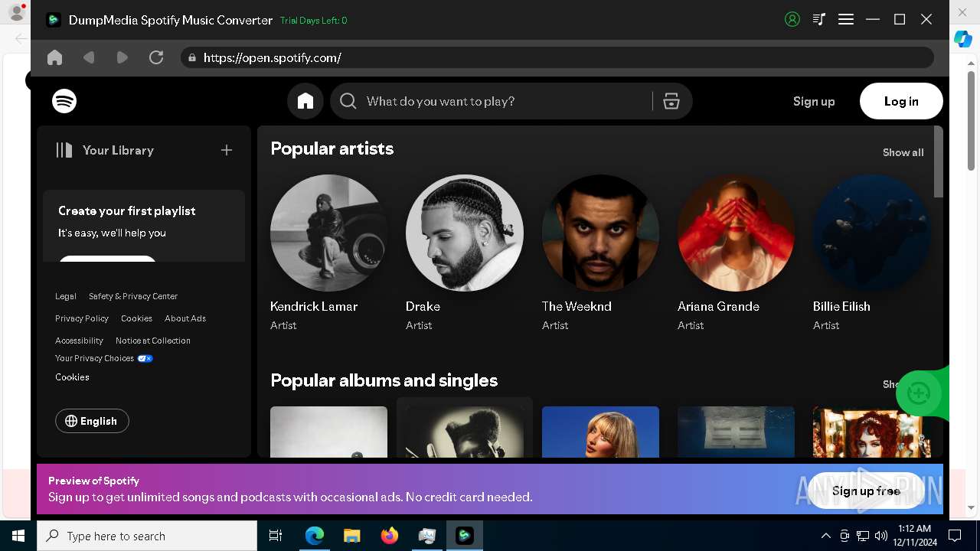Open the Accessibility link
This screenshot has height=551, width=980.
(x=79, y=341)
